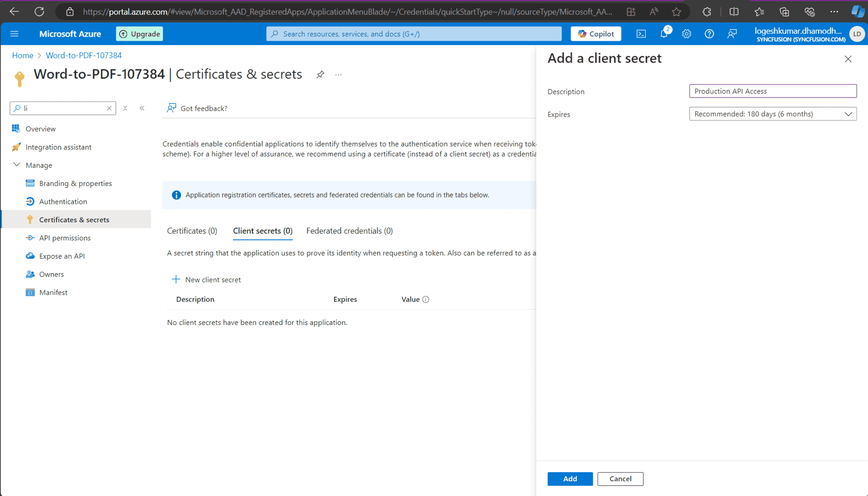Select API permissions in the sidebar

coord(64,238)
